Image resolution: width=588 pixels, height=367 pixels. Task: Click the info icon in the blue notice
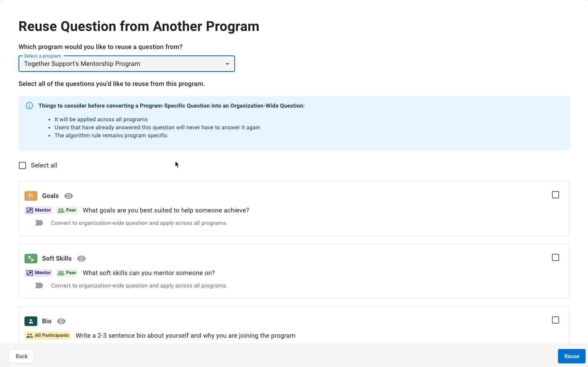coord(29,106)
